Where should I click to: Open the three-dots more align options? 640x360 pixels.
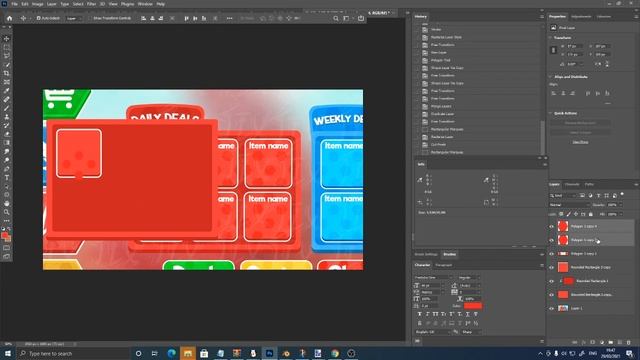pyautogui.click(x=229, y=18)
